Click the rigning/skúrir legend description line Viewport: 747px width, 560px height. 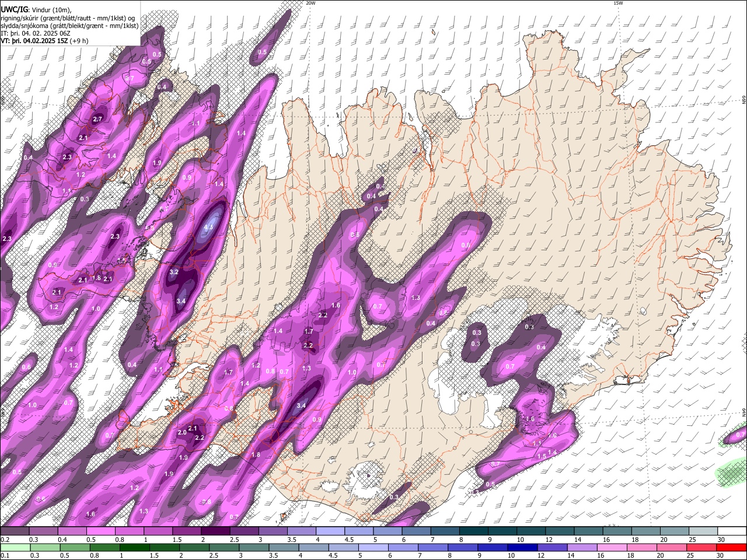[x=68, y=17]
